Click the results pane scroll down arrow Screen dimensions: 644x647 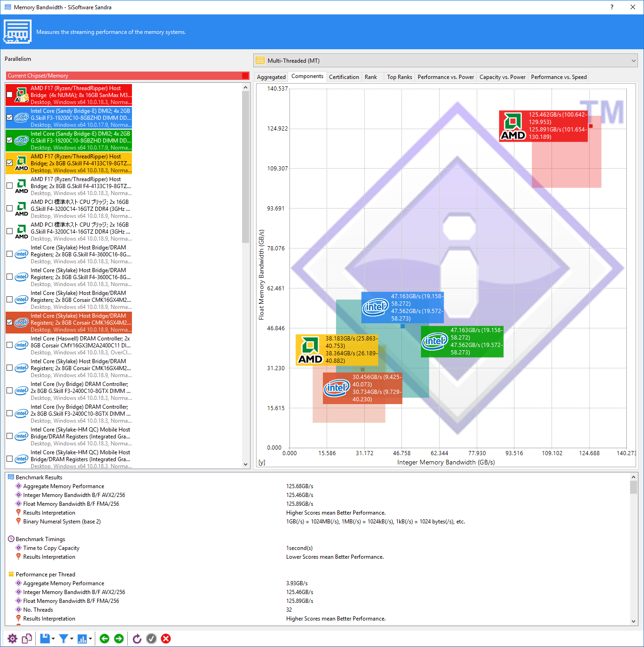coord(634,621)
